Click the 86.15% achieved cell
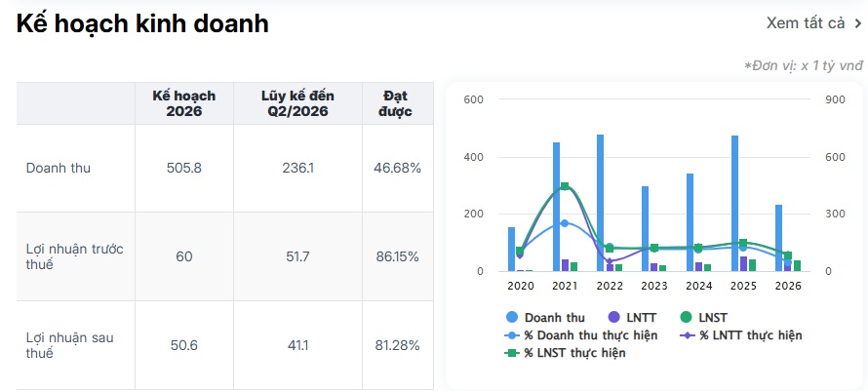The height and width of the screenshot is (391, 868). pyautogui.click(x=398, y=256)
